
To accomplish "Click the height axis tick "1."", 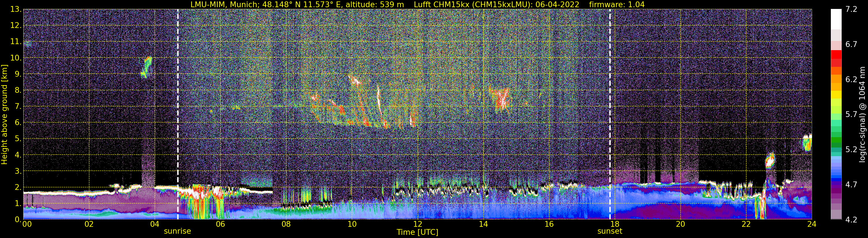I will coord(18,204).
